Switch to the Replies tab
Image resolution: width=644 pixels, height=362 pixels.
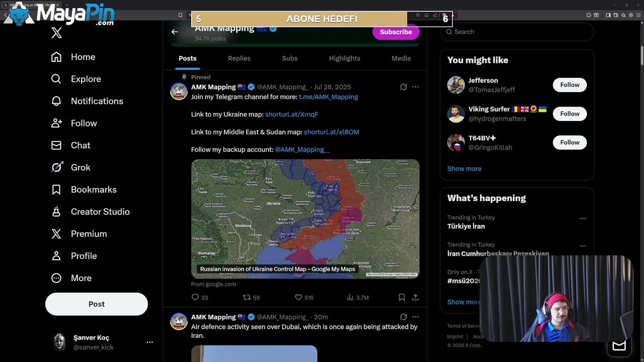pyautogui.click(x=239, y=58)
